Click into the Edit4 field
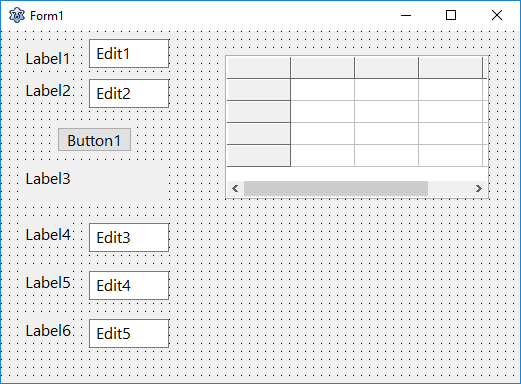The width and height of the screenshot is (521, 384). pyautogui.click(x=129, y=286)
